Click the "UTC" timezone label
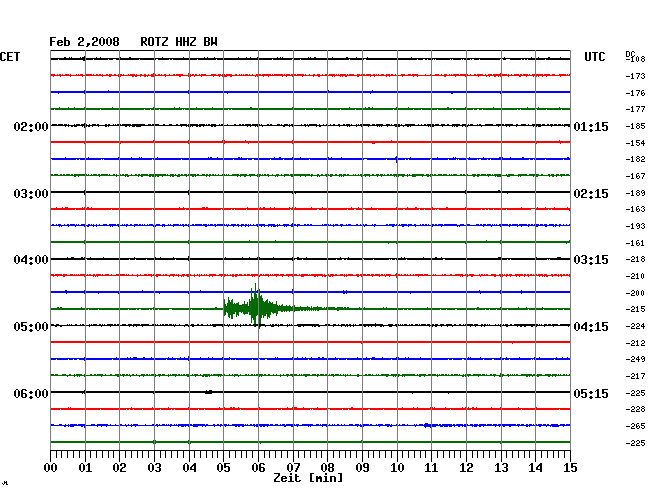This screenshot has height=494, width=650. (x=594, y=57)
